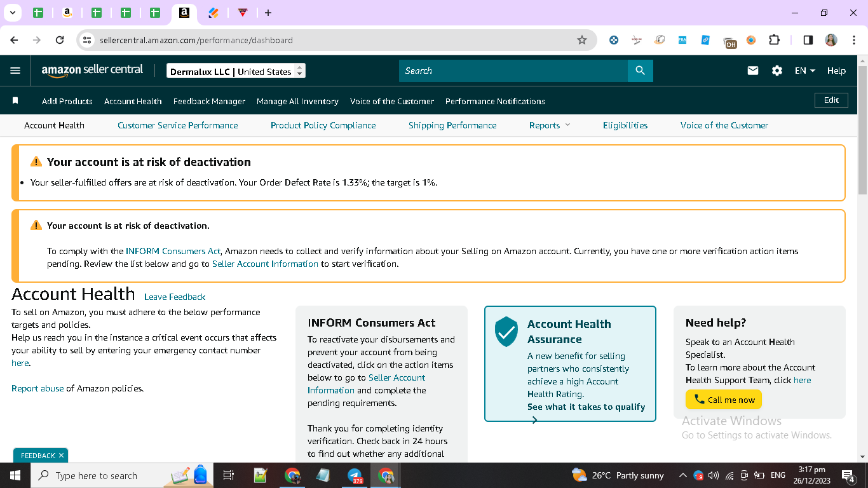Switch to the red triangle icon browser tab

[242, 13]
